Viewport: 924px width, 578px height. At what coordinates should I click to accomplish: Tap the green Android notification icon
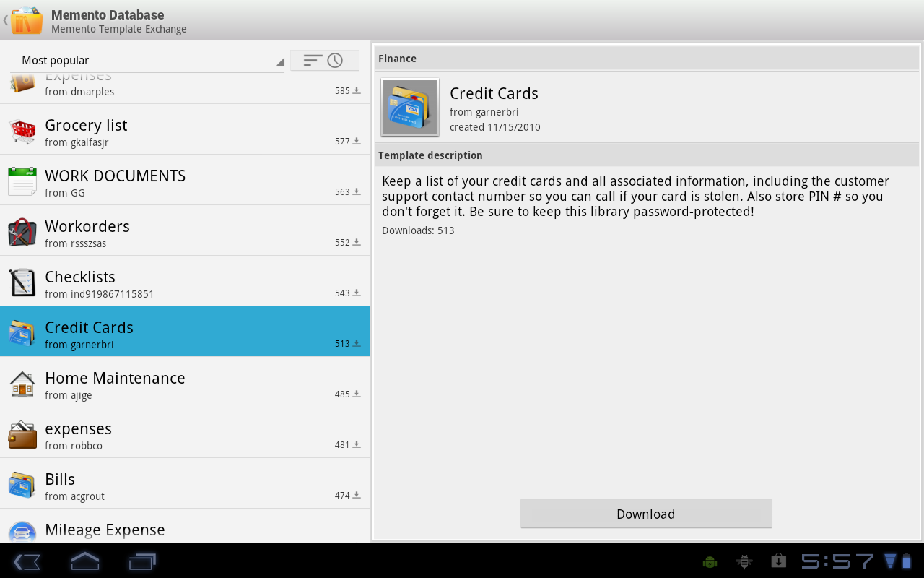coord(710,561)
